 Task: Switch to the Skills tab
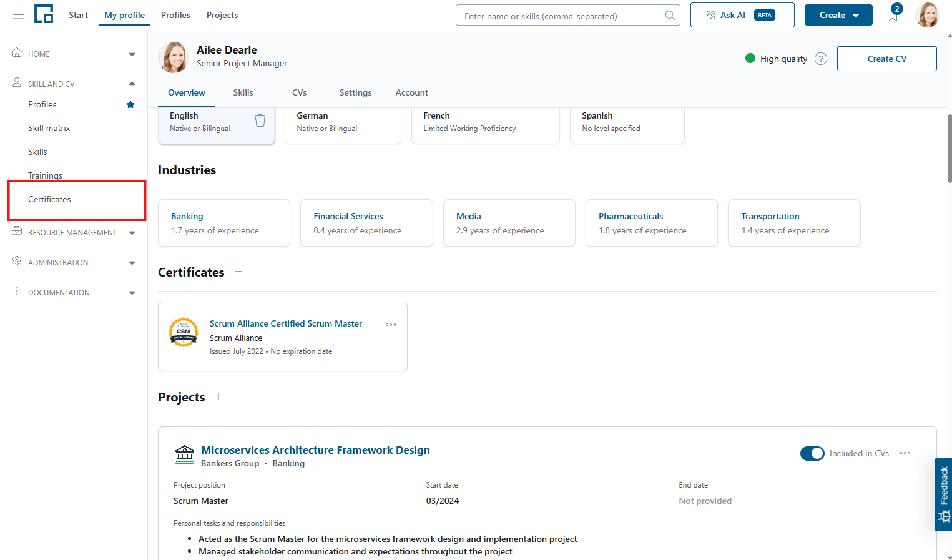tap(243, 92)
